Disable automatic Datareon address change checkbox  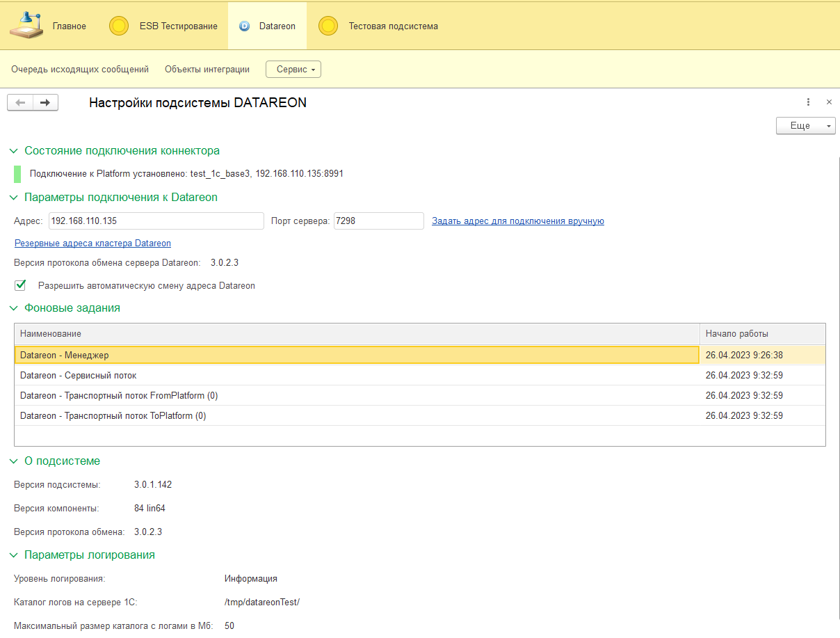[20, 285]
